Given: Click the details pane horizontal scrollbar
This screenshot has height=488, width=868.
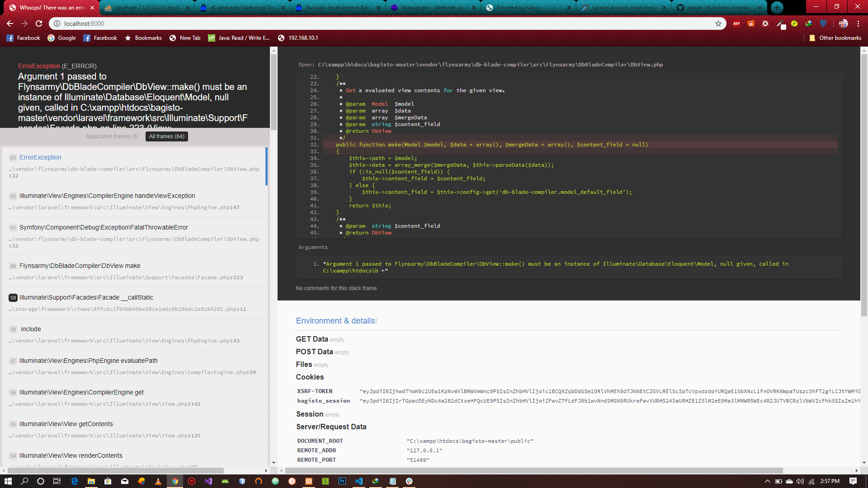Looking at the screenshot, I should (533, 470).
